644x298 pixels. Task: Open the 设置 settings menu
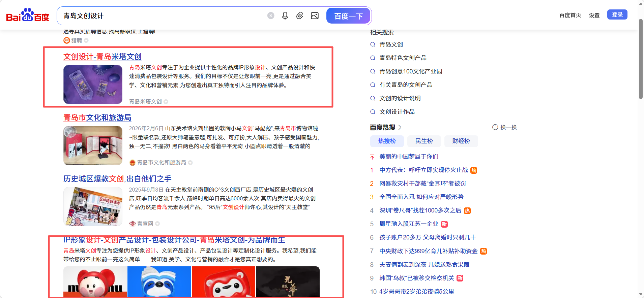point(594,15)
